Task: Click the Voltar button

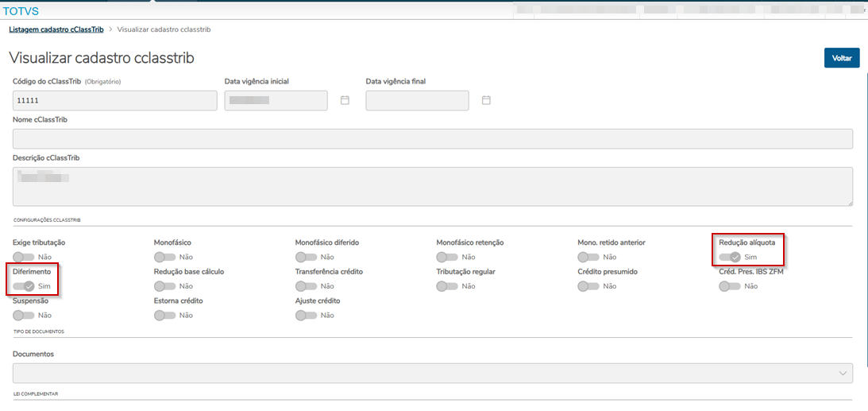Action: pos(842,58)
